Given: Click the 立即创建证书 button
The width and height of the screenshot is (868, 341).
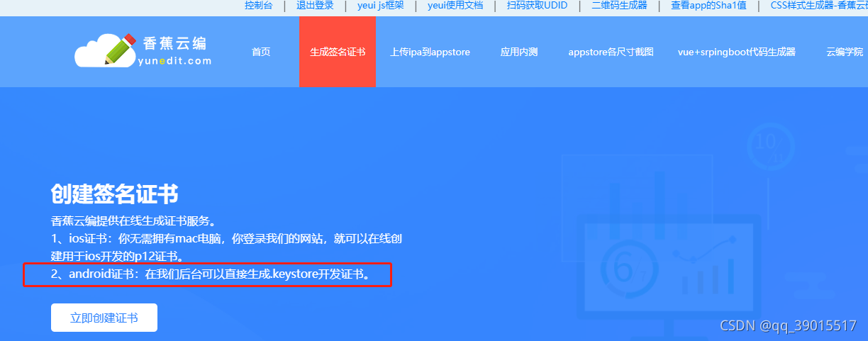Looking at the screenshot, I should [104, 318].
